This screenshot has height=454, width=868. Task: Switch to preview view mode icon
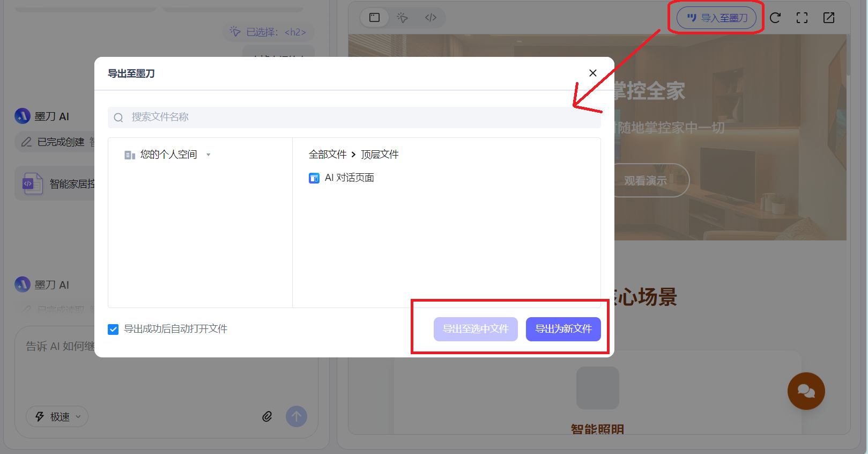point(375,18)
